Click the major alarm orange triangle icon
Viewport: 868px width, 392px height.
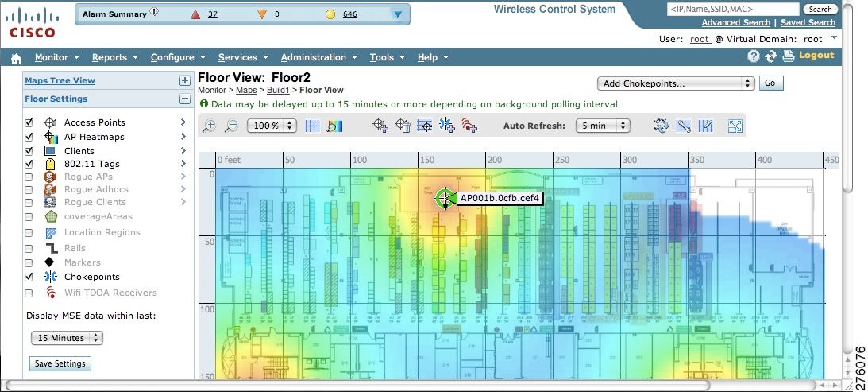pyautogui.click(x=262, y=14)
